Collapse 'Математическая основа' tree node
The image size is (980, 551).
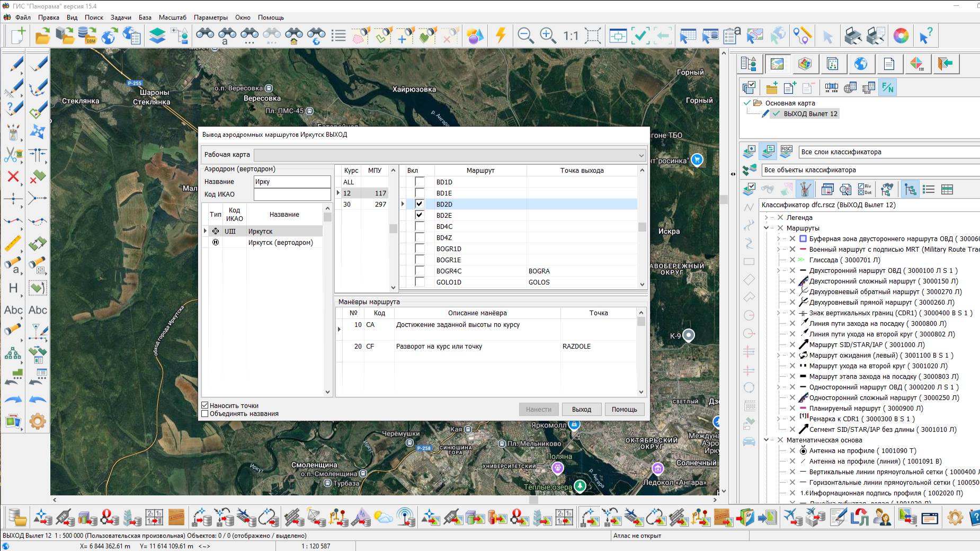[x=766, y=440]
